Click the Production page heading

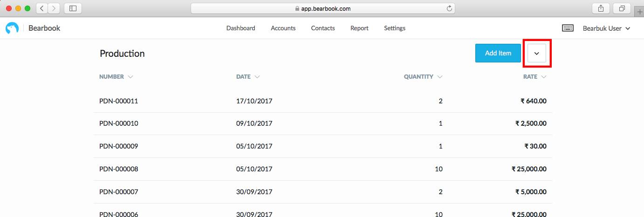tap(122, 54)
